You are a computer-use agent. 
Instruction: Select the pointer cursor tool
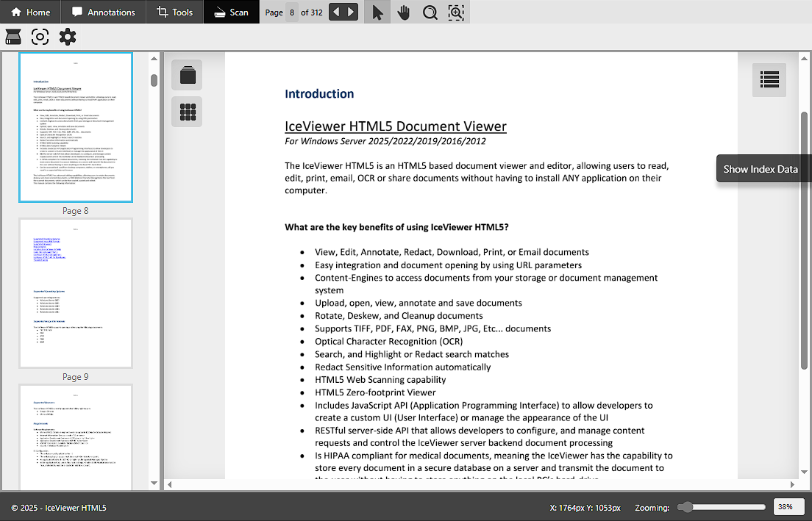[x=377, y=12]
